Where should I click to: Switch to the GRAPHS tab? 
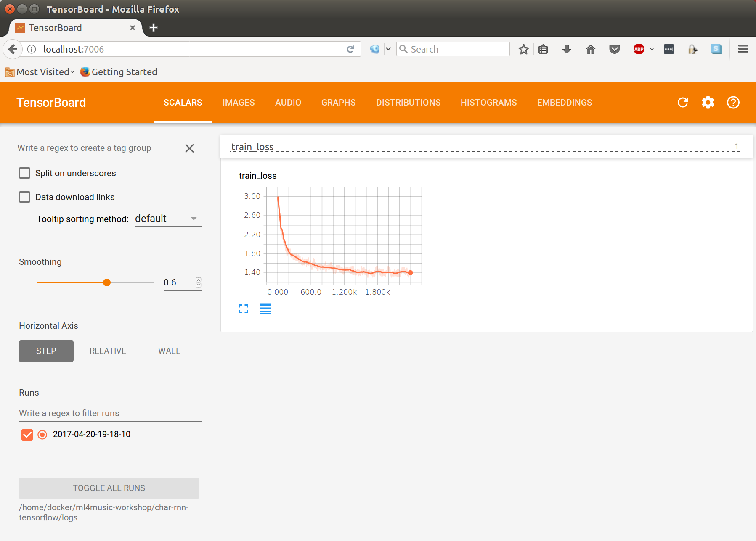point(339,103)
